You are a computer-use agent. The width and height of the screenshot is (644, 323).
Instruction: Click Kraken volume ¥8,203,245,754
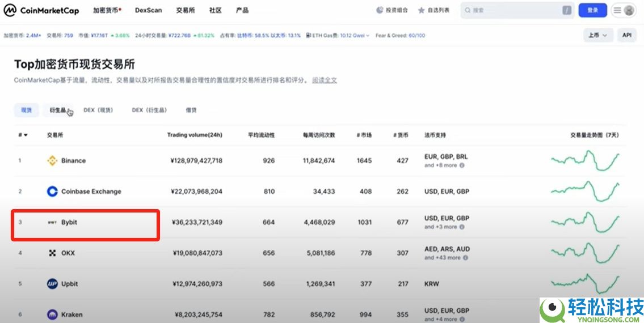pyautogui.click(x=199, y=314)
